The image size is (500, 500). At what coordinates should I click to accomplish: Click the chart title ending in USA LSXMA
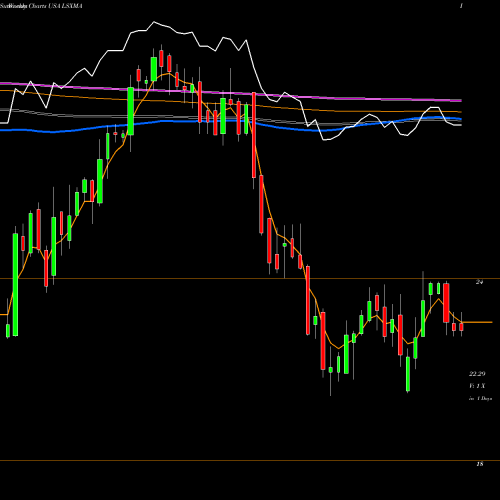click(x=41, y=6)
